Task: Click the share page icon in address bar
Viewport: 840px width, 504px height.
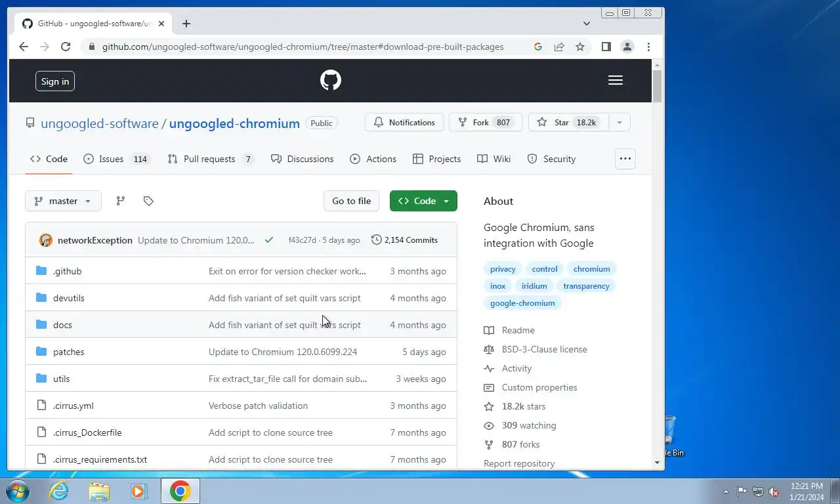Action: 559,47
